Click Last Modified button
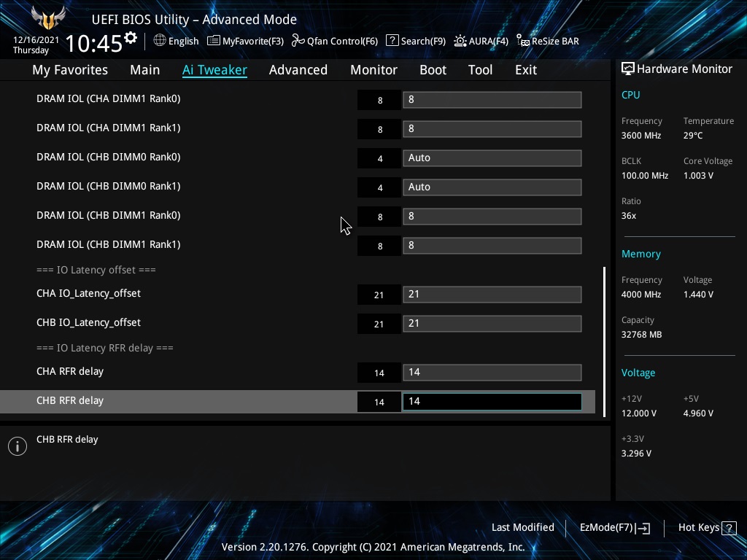The width and height of the screenshot is (747, 560). (522, 528)
